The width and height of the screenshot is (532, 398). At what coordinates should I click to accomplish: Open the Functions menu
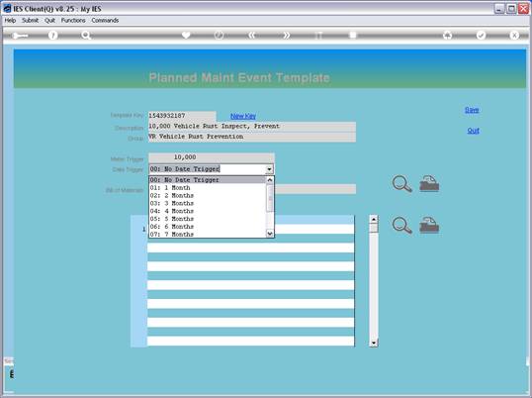(73, 21)
